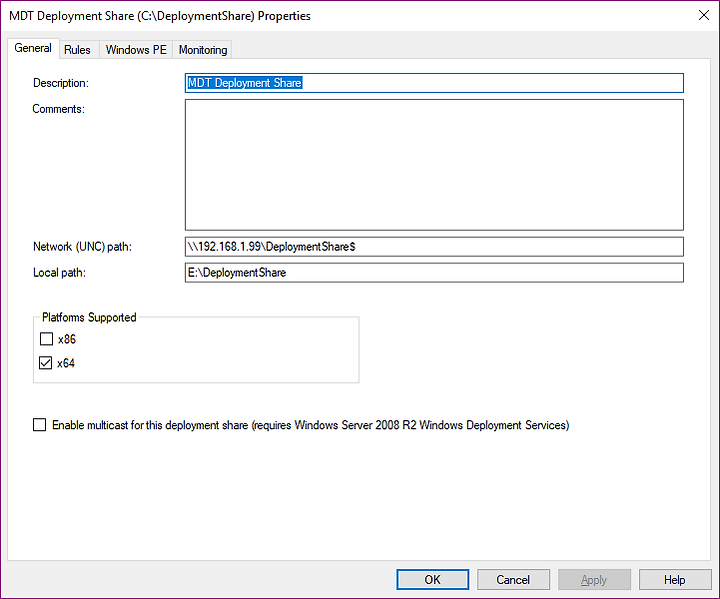The image size is (720, 599).
Task: Click the 'Network (UNC) path:' label
Action: 82,247
